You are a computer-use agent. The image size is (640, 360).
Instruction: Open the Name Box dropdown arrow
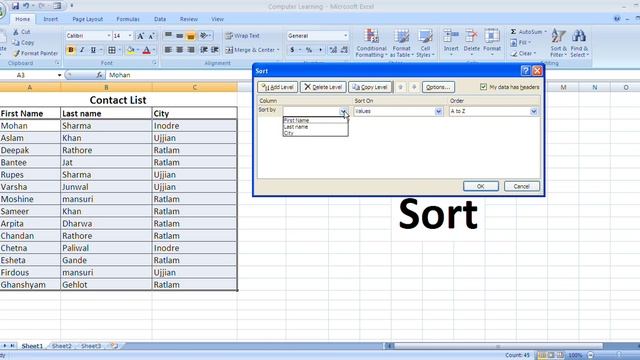coord(59,75)
